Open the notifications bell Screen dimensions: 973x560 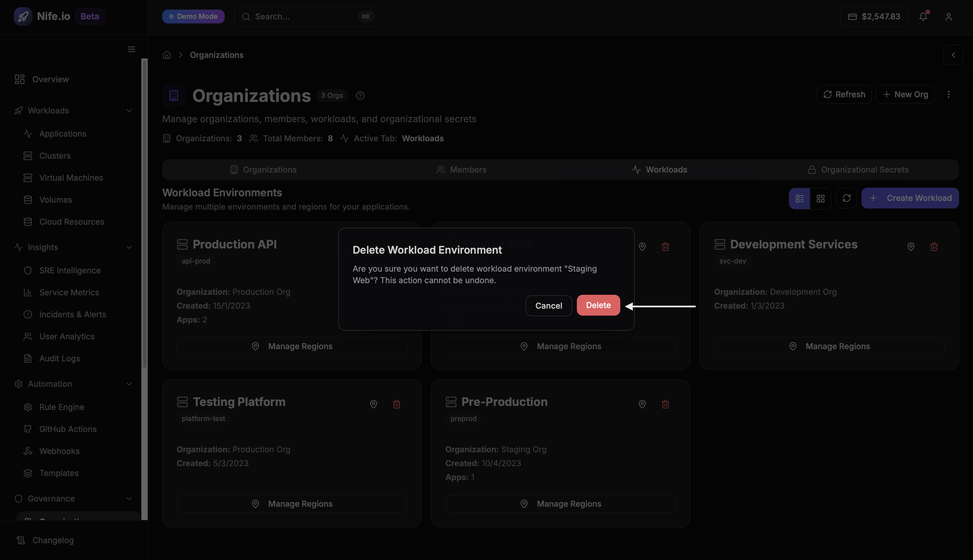click(923, 17)
